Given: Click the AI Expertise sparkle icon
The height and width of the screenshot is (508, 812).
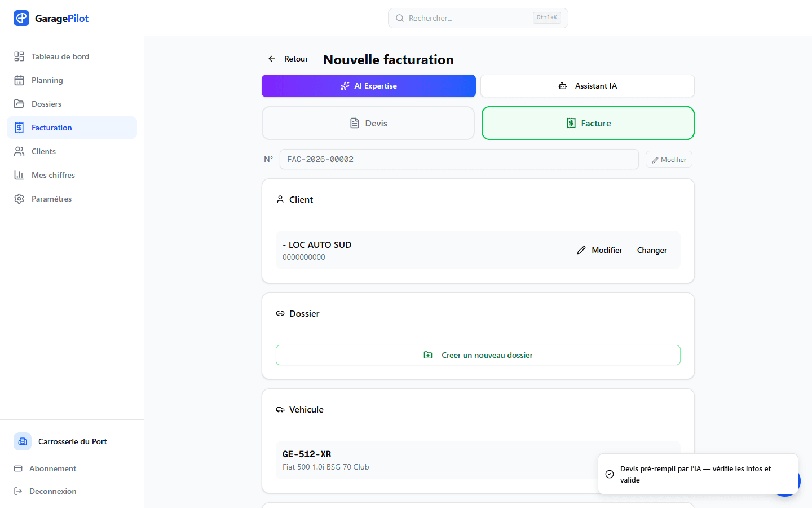Looking at the screenshot, I should [345, 86].
